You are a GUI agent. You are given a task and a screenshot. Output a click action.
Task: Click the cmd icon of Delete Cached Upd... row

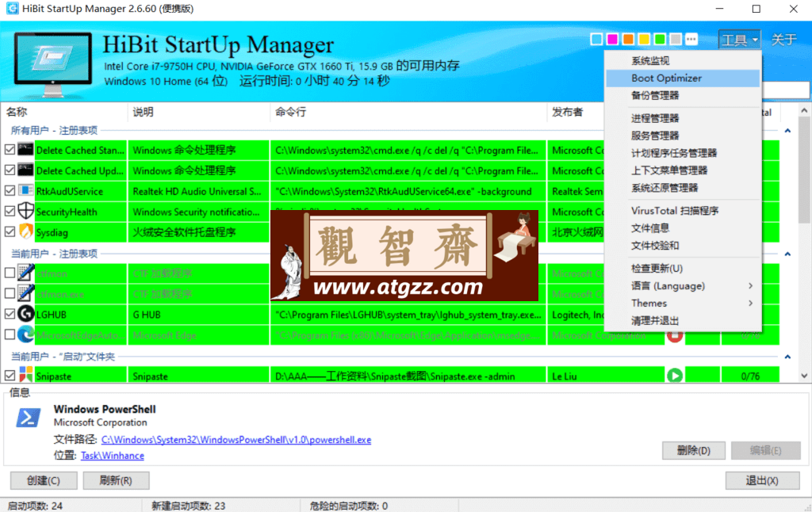click(x=25, y=170)
